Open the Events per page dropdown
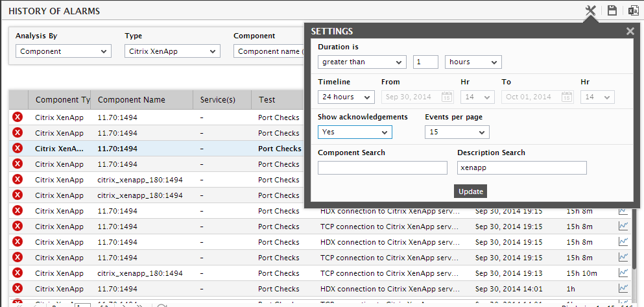Image resolution: width=644 pixels, height=307 pixels. 457,132
